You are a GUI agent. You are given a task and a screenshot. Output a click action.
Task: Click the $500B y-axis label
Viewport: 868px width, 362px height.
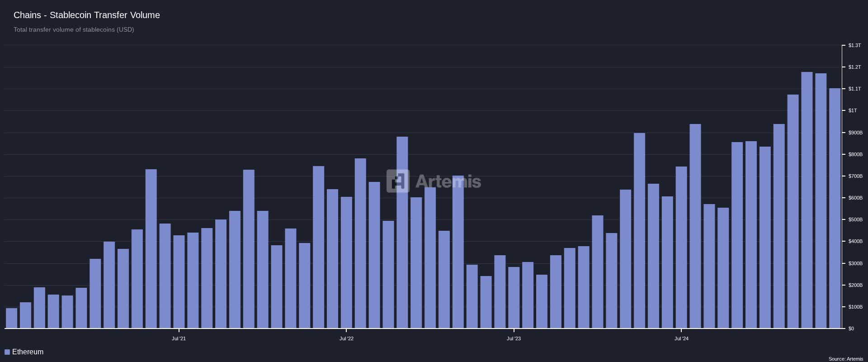coord(855,219)
